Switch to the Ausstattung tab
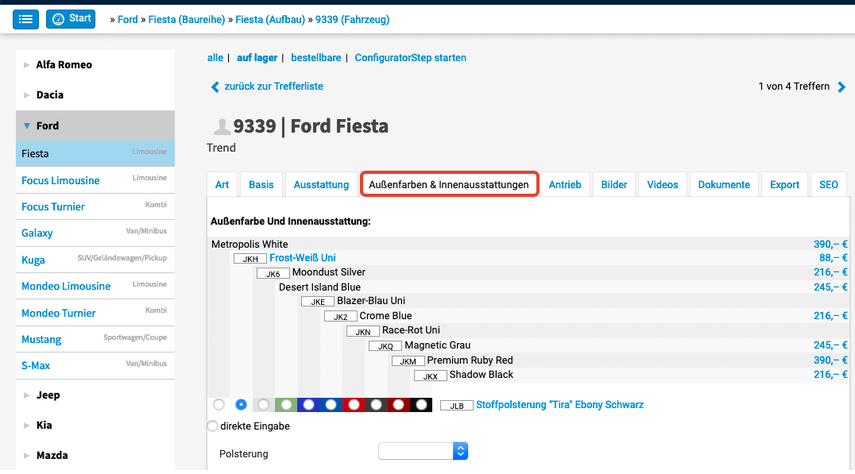This screenshot has height=474, width=855. (321, 184)
